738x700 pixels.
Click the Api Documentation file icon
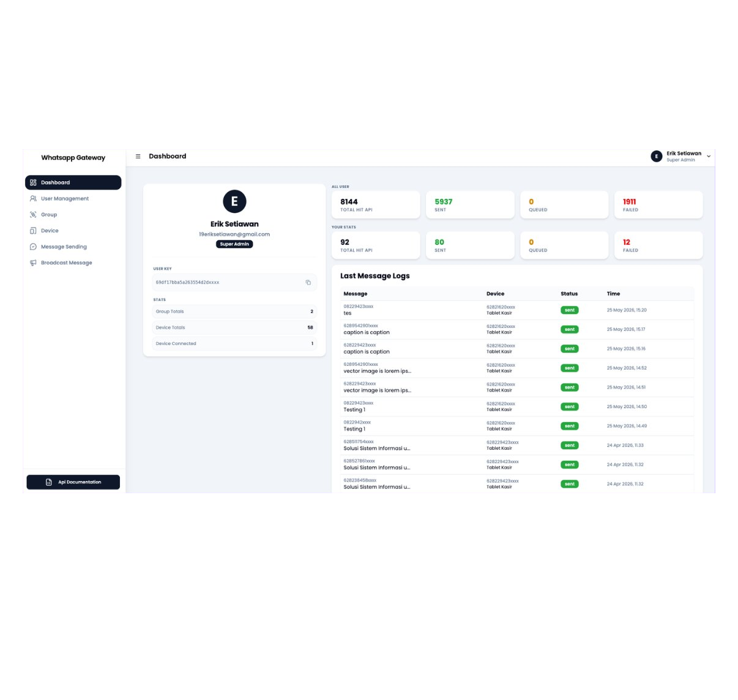[49, 482]
